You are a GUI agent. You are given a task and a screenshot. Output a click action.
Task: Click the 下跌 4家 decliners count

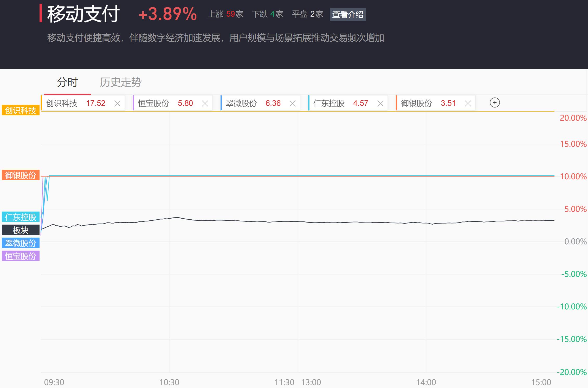click(268, 14)
